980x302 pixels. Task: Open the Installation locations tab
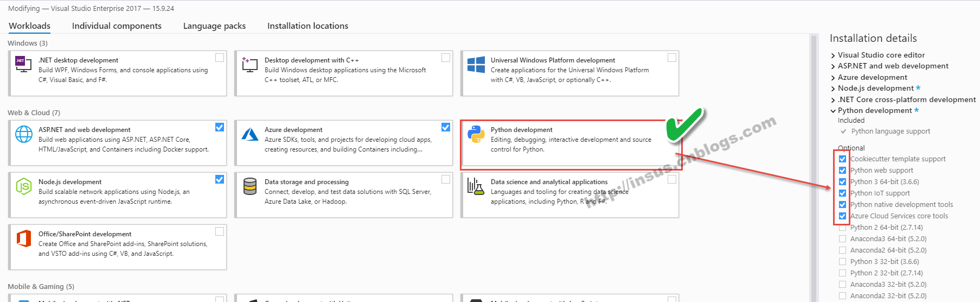click(308, 26)
